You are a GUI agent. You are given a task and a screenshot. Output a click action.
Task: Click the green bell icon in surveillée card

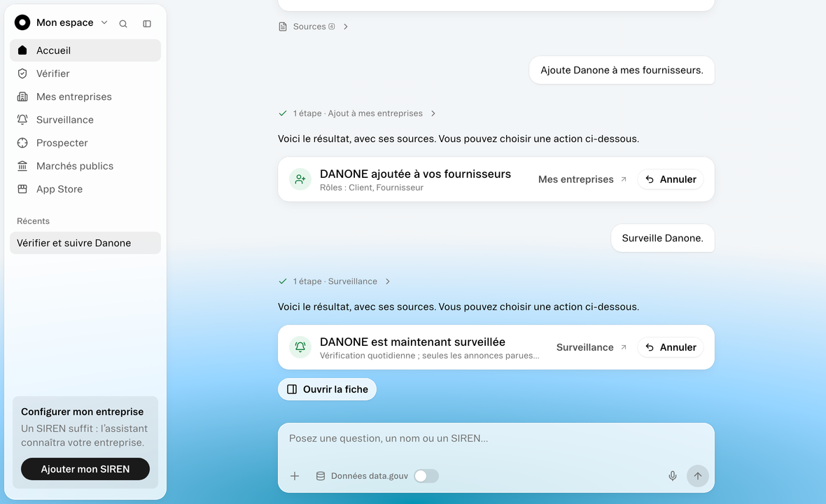tap(300, 348)
